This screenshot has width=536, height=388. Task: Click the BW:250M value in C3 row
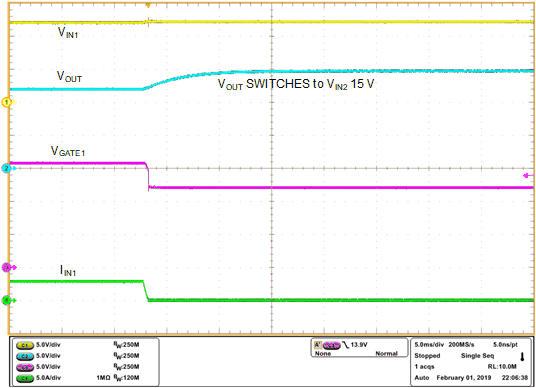(x=126, y=367)
